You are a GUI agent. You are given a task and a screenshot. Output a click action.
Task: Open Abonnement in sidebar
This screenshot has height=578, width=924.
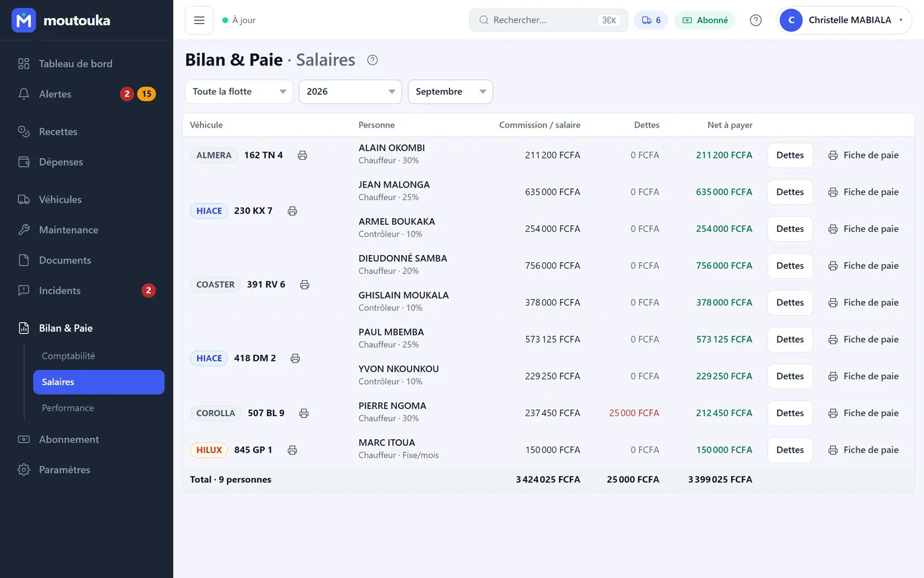[x=86, y=439]
